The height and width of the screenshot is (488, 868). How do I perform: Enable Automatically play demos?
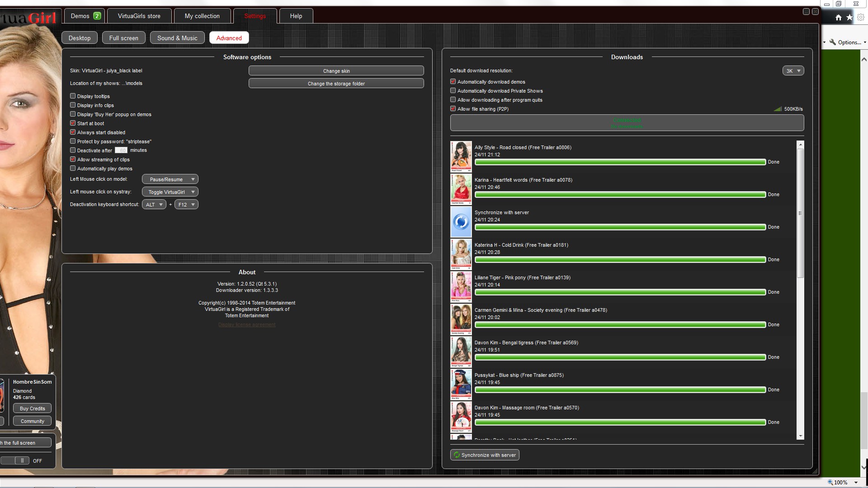(73, 168)
